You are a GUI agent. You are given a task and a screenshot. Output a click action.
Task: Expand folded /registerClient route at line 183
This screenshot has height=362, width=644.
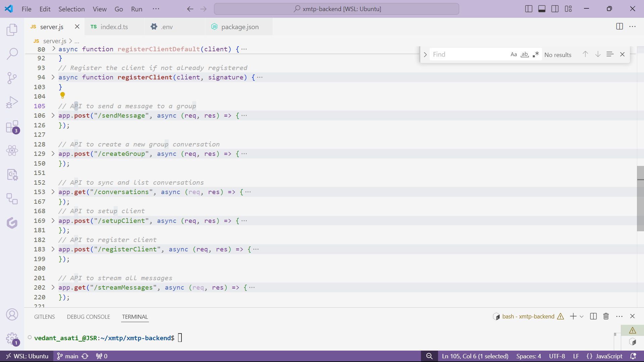point(53,249)
